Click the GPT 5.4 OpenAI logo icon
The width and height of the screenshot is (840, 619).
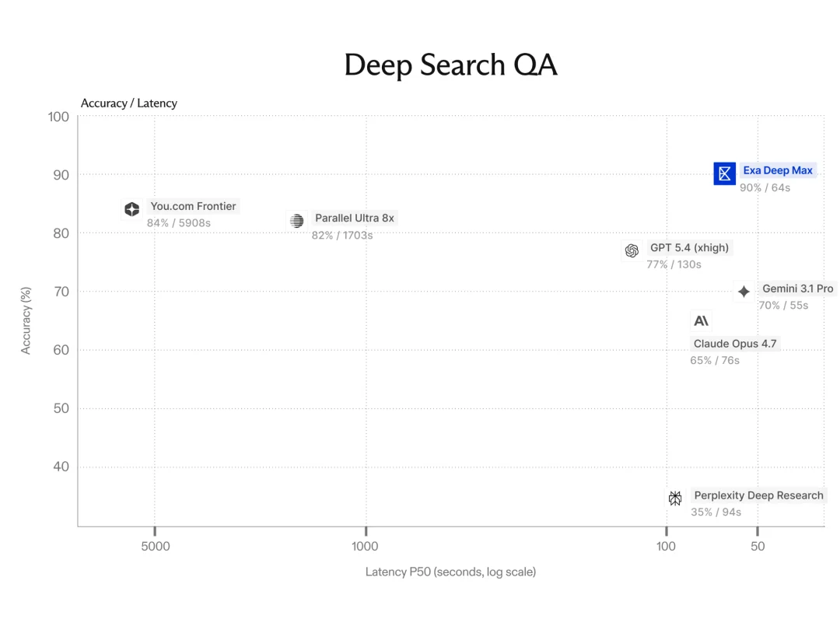632,250
